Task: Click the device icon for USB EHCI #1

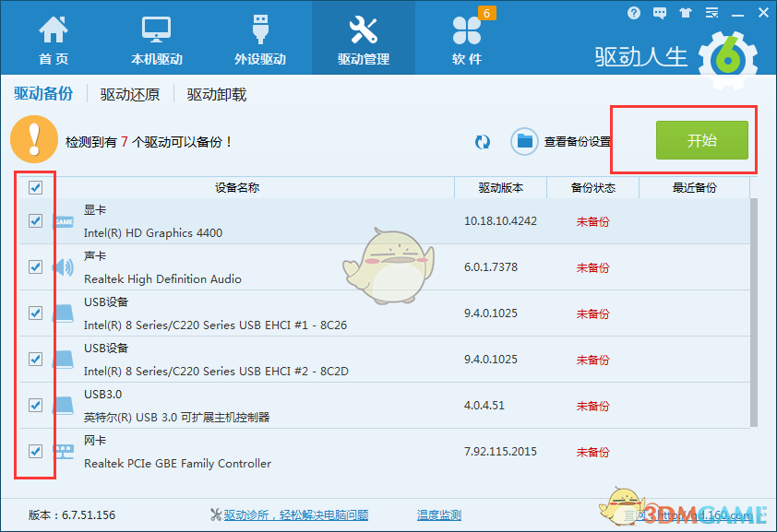Action: coord(64,313)
